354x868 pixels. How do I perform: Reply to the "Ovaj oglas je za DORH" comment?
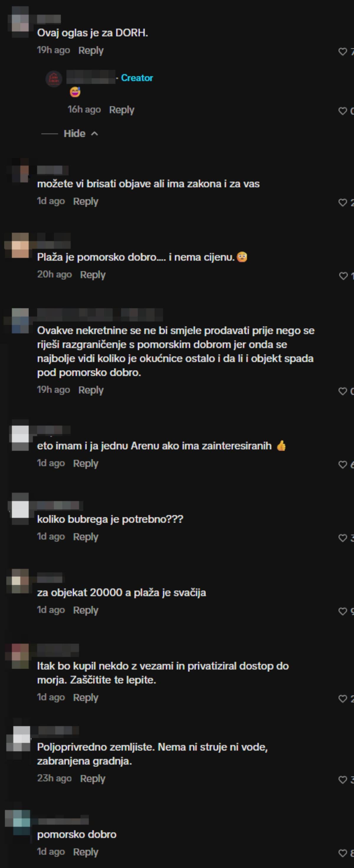(x=91, y=50)
